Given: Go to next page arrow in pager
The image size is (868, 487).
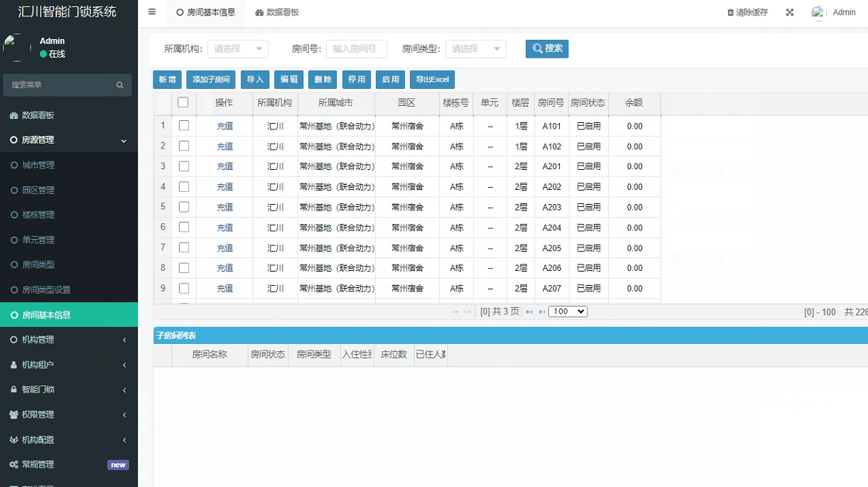Looking at the screenshot, I should click(x=530, y=312).
